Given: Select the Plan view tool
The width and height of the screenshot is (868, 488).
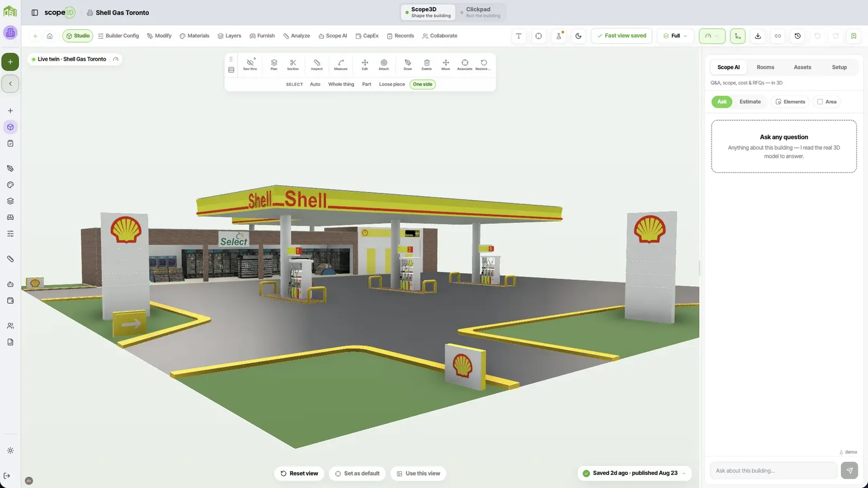Looking at the screenshot, I should tap(274, 65).
